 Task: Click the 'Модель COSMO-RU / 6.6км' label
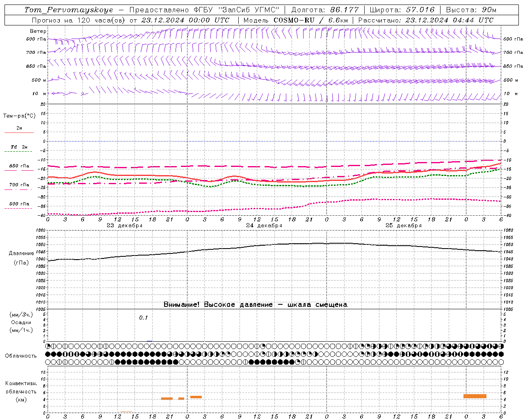(295, 20)
